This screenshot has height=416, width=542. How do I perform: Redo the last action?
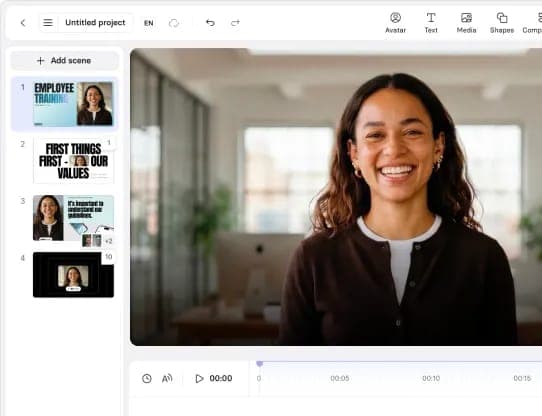point(235,23)
